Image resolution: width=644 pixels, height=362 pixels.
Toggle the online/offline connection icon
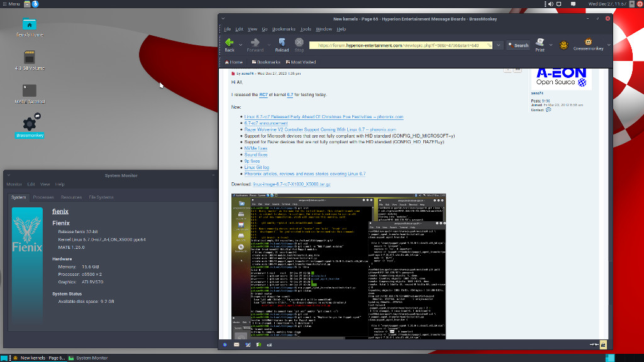(x=594, y=345)
